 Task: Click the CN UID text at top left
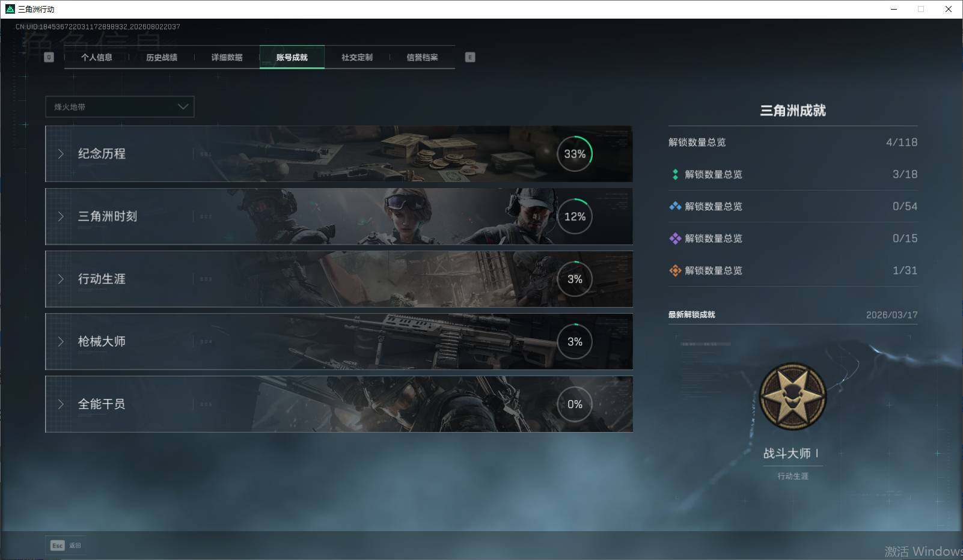click(x=98, y=27)
